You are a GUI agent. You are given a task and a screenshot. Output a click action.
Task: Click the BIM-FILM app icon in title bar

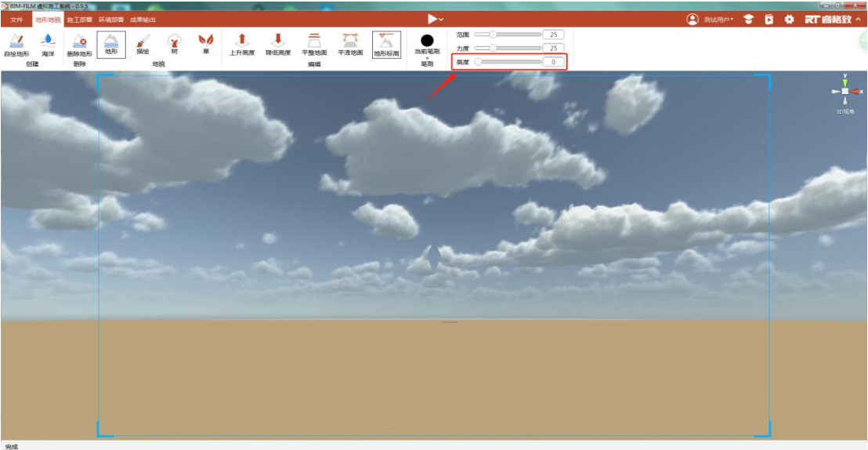[5, 5]
